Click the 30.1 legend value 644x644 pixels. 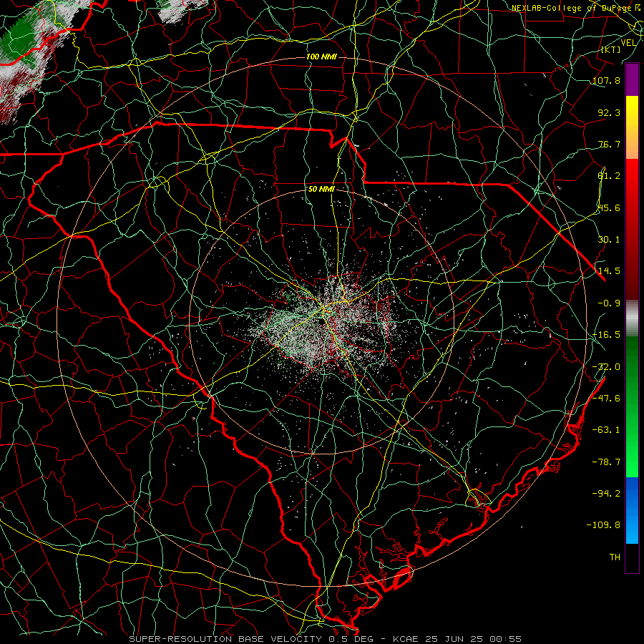(x=609, y=240)
